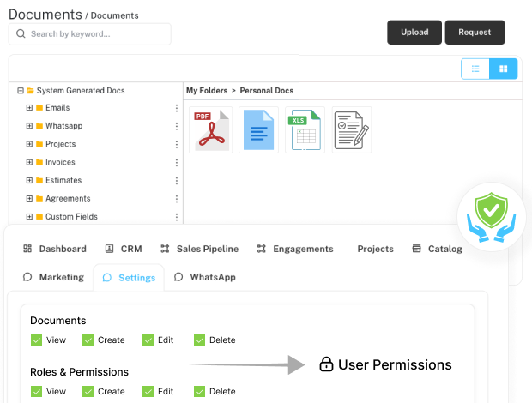The image size is (532, 403).
Task: Select the Custom Fields folder in tree
Action: [x=71, y=217]
